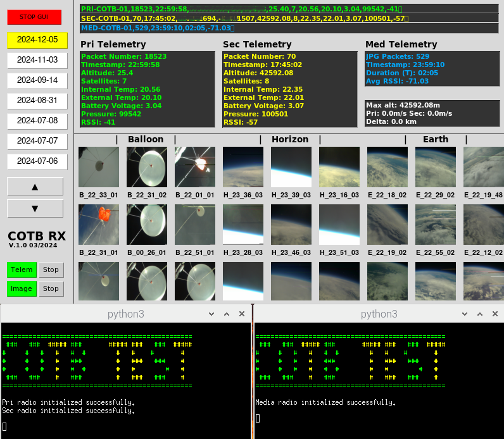
Task: Click the SEC-COTB-01 raw packet line
Action: [x=289, y=18]
